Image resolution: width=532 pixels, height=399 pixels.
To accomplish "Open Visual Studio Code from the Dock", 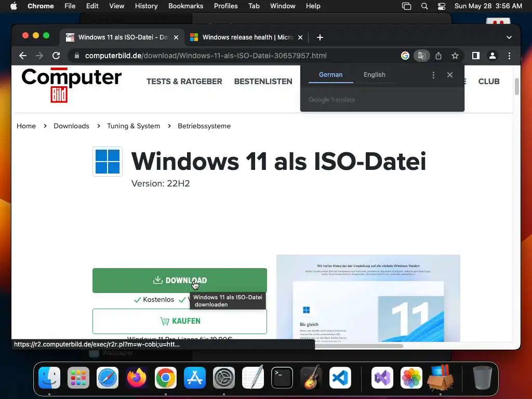I will tap(340, 378).
